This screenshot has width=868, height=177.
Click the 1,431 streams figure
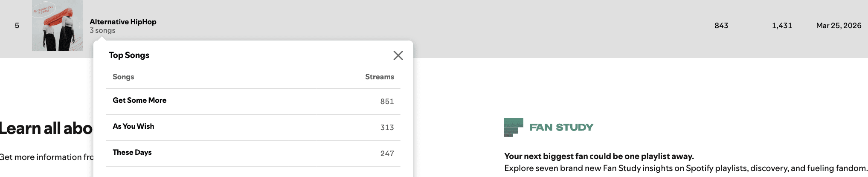tap(782, 26)
